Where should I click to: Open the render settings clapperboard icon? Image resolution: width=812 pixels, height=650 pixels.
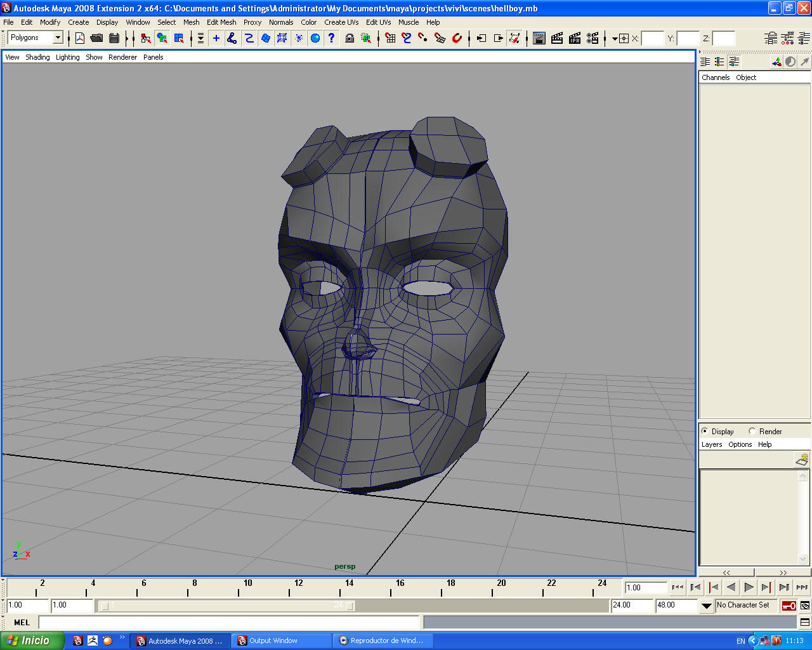[x=593, y=38]
